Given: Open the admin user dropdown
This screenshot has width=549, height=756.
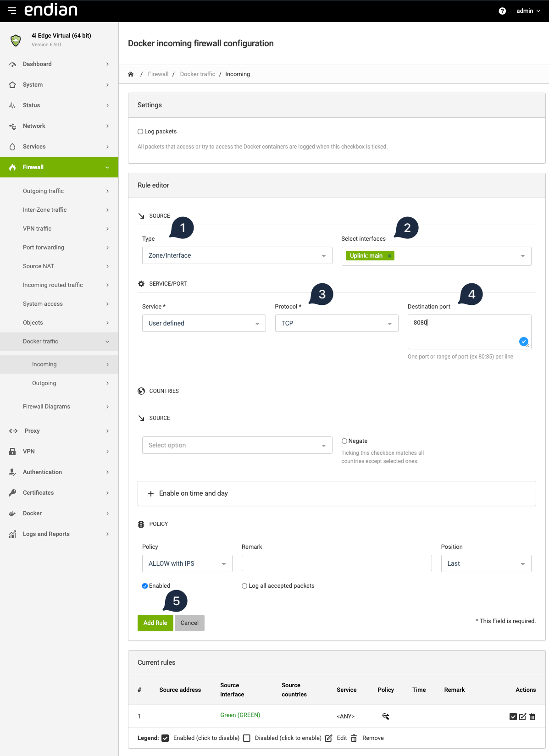Looking at the screenshot, I should coord(528,11).
